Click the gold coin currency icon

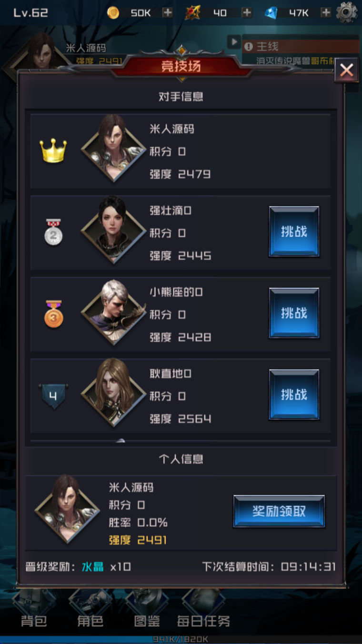[x=113, y=13]
